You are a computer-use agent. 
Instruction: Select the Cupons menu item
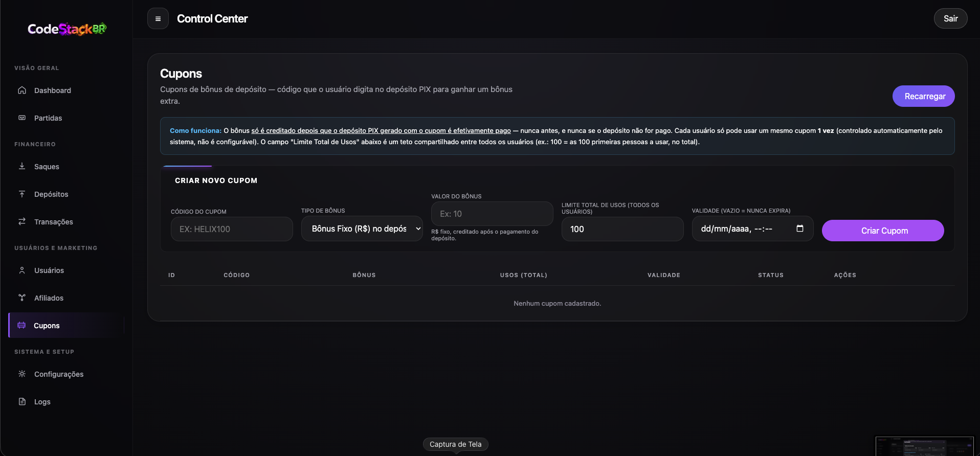click(x=66, y=326)
